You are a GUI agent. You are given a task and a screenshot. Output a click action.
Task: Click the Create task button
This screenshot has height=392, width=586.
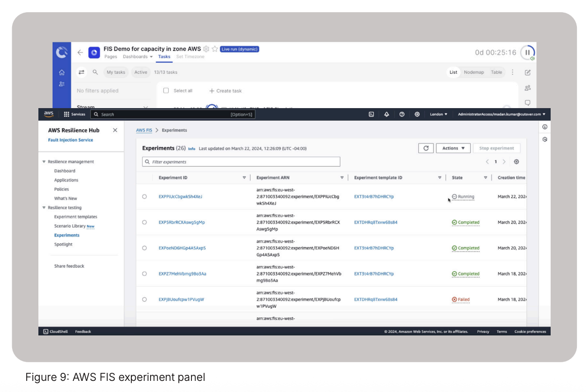pos(225,91)
